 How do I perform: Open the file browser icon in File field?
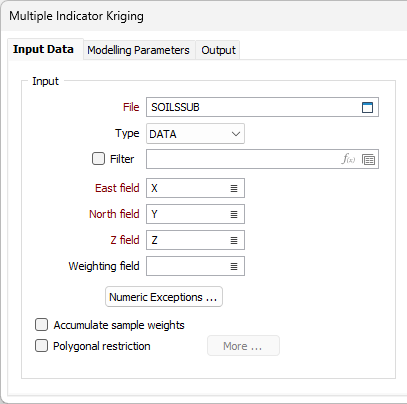367,107
